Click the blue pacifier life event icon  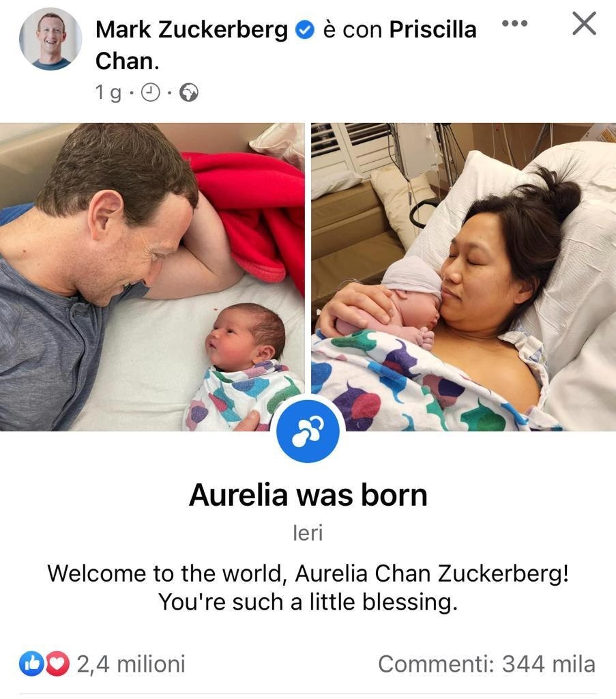pyautogui.click(x=308, y=431)
